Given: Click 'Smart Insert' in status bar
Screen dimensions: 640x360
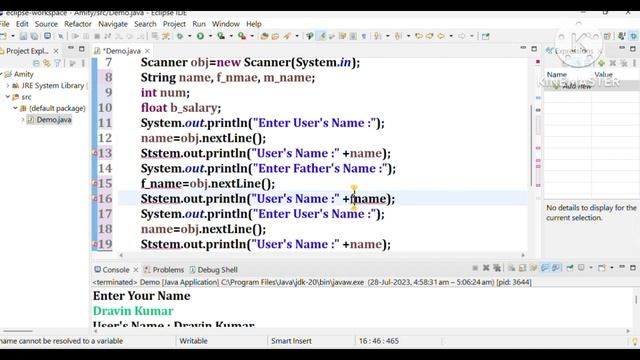Looking at the screenshot, I should pos(291,341).
